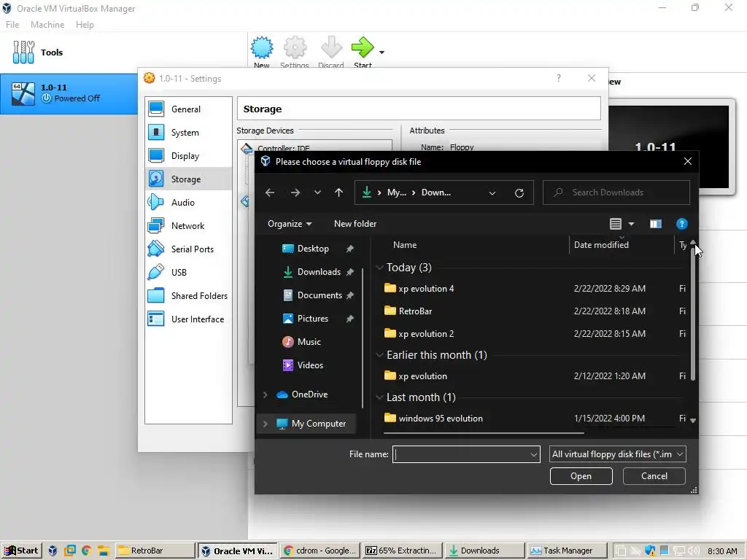747x560 pixels.
Task: Refresh the Downloads folder listing
Action: tap(519, 192)
